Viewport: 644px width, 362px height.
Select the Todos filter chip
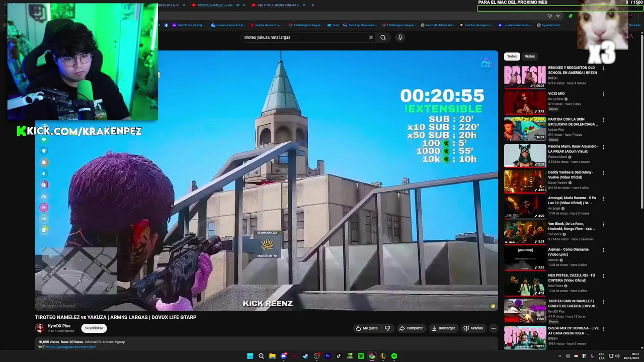[512, 56]
